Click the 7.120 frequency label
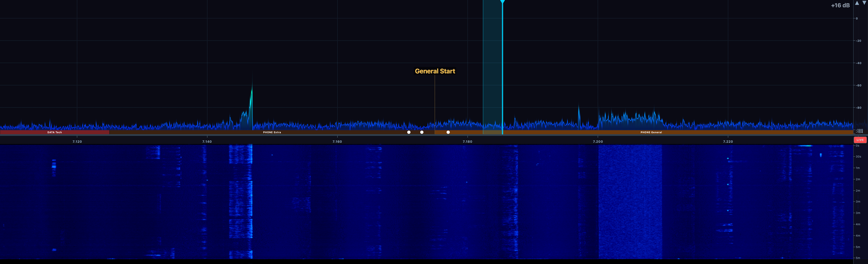 (x=77, y=142)
